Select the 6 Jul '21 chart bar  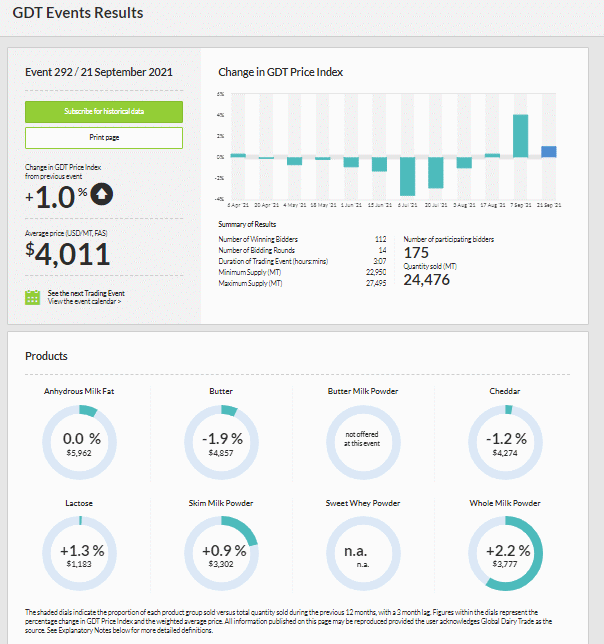[x=407, y=176]
